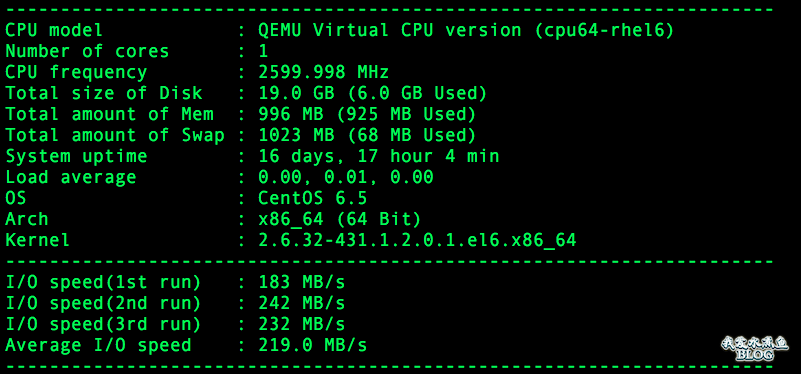The image size is (801, 374).
Task: Click the 242 MB/s second run value
Action: click(301, 303)
